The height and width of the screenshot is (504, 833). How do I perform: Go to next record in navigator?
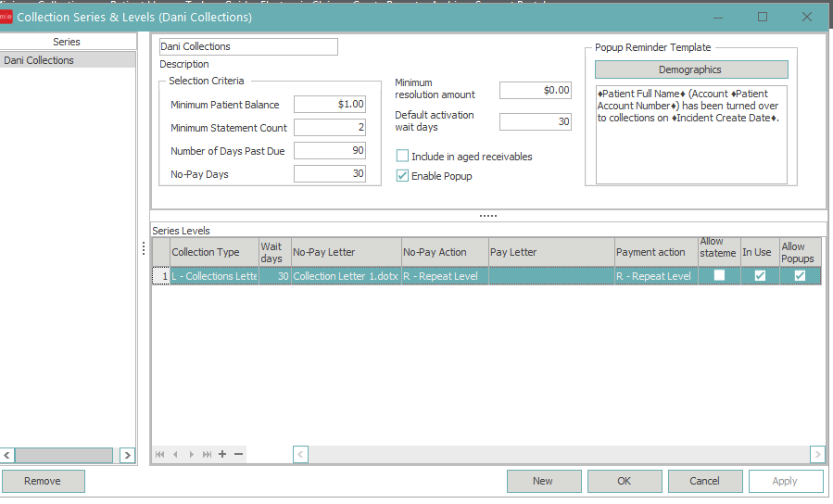click(192, 454)
